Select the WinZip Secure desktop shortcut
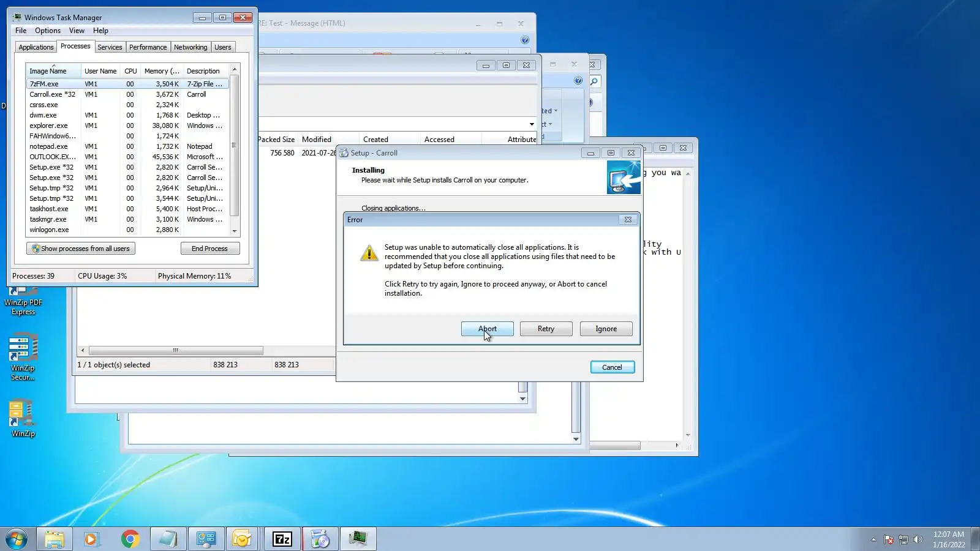The height and width of the screenshot is (551, 980). [23, 357]
